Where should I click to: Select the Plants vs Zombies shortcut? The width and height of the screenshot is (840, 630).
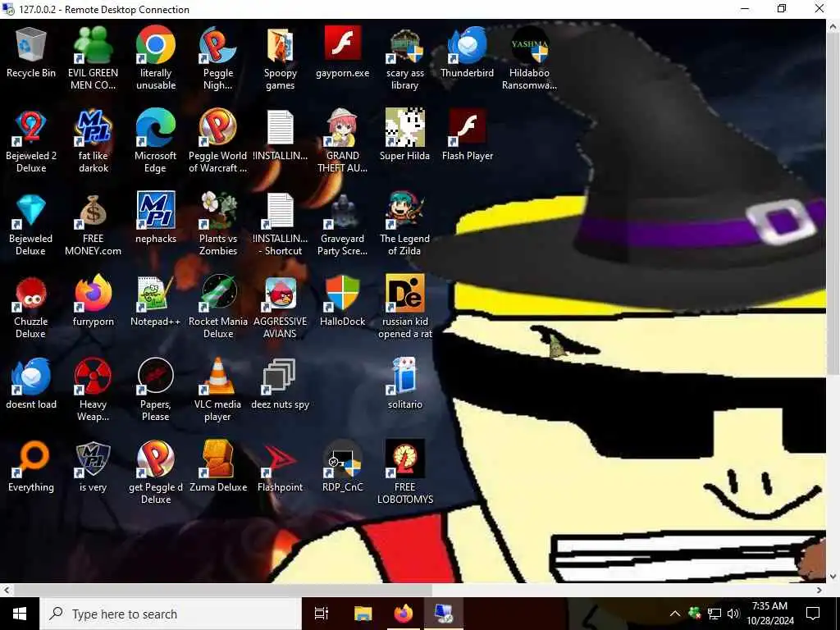[x=217, y=224]
